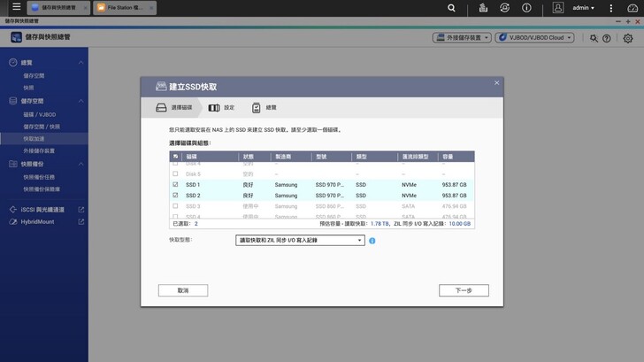
Task: Open external link icon next to HybridMount
Action: coord(81,222)
